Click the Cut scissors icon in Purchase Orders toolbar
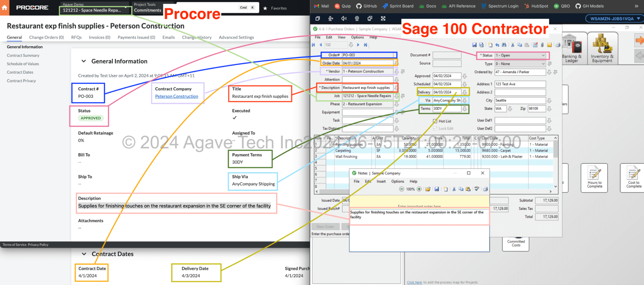Image resolution: width=644 pixels, height=285 pixels. [x=512, y=45]
